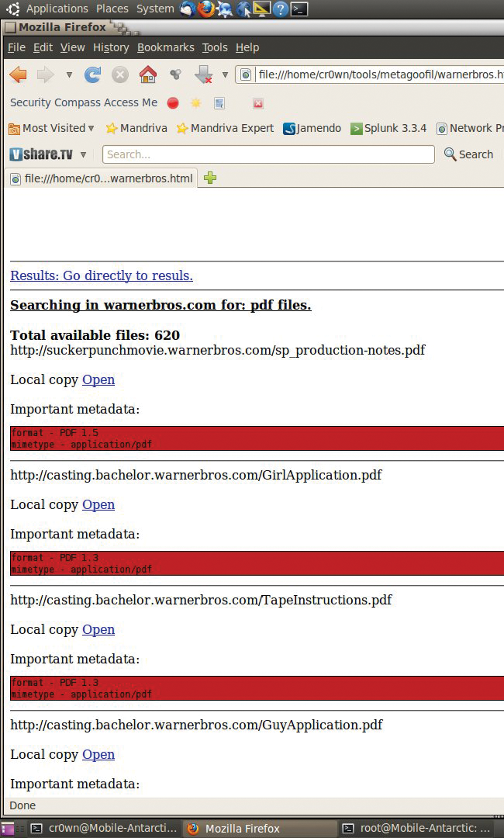Go to the Home page
The image size is (504, 838).
(x=147, y=74)
